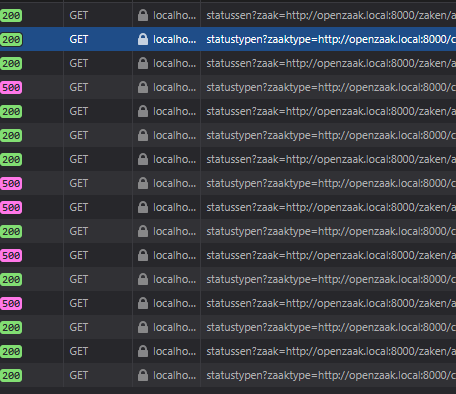The width and height of the screenshot is (456, 394).
Task: Click the first 500 status badge from the top
Action: [x=11, y=87]
